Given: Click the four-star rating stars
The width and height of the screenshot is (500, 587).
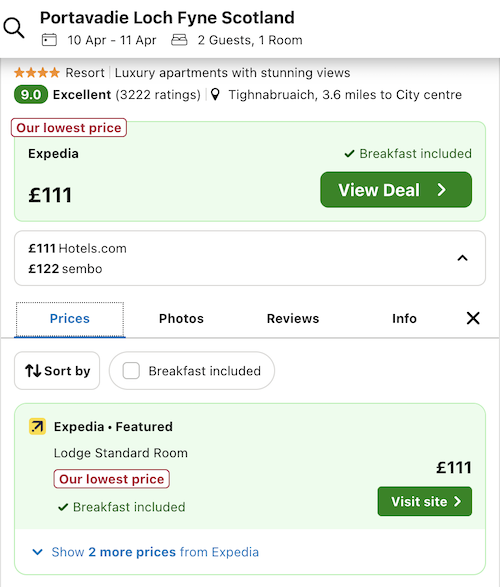Looking at the screenshot, I should [37, 72].
